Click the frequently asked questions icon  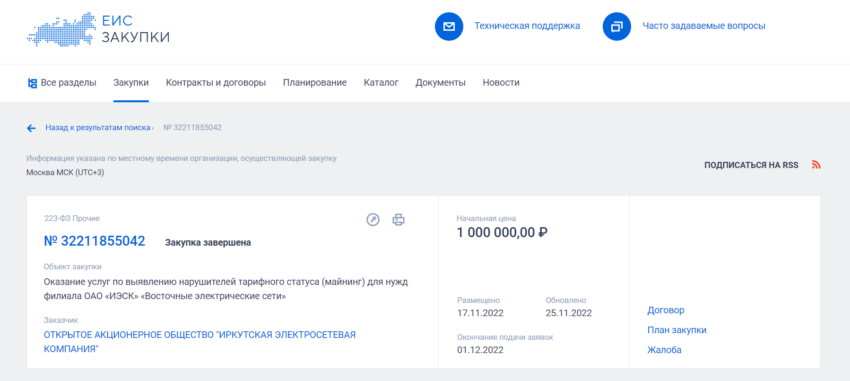(617, 26)
